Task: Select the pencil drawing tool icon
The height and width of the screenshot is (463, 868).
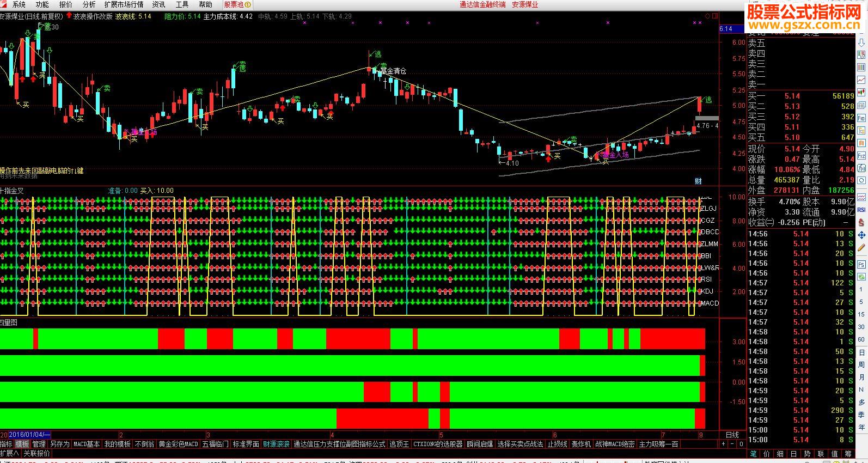Action: (x=861, y=247)
